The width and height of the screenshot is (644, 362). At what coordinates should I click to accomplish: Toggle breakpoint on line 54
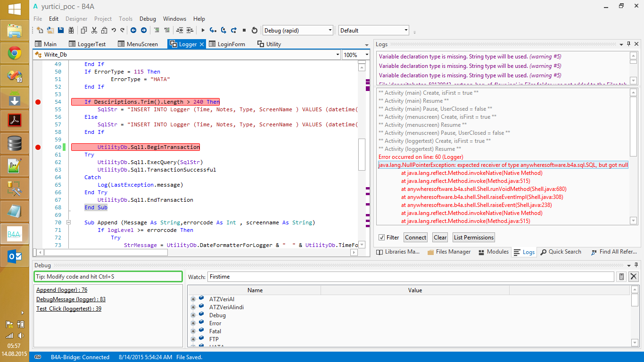pos(38,102)
